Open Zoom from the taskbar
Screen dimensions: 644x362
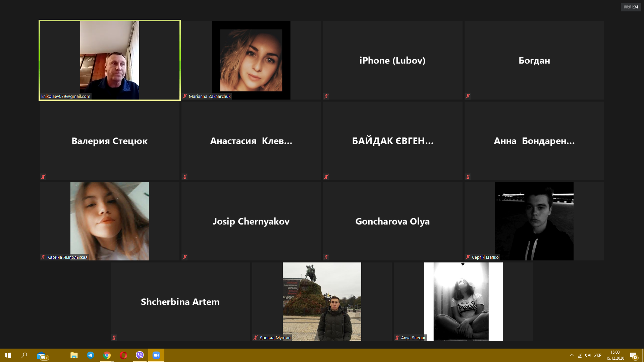(156, 355)
